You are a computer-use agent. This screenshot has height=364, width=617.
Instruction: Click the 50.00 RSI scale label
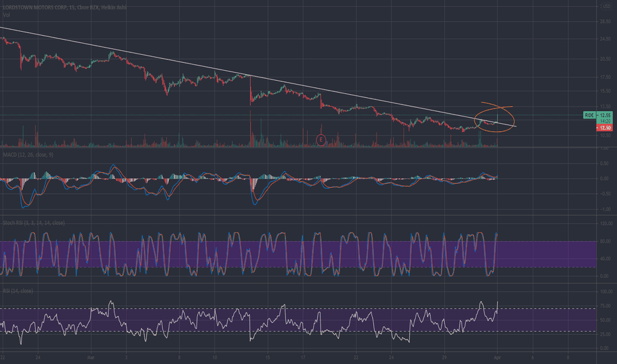coord(605,320)
